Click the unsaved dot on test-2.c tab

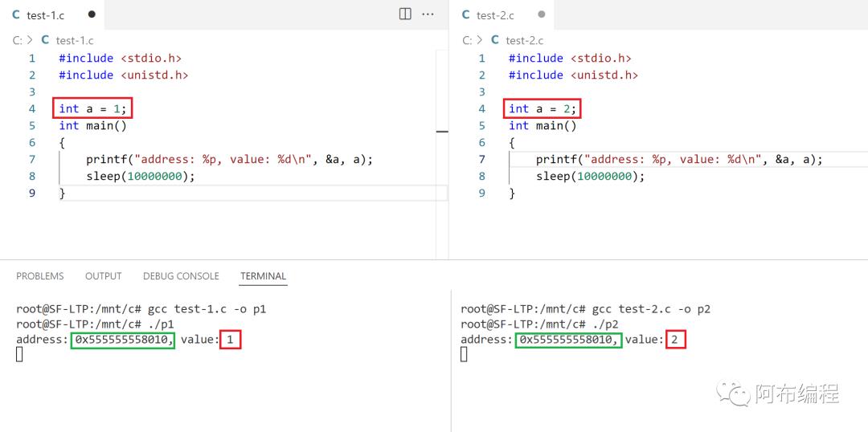(541, 14)
